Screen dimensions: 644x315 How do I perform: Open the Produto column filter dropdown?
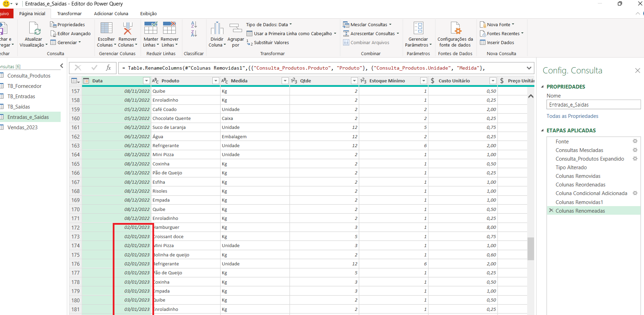(216, 81)
